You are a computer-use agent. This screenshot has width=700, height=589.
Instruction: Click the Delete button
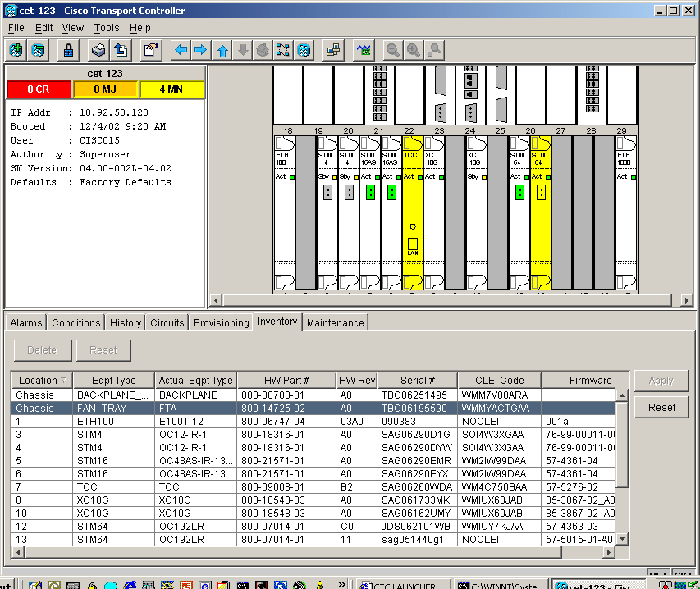(x=42, y=350)
